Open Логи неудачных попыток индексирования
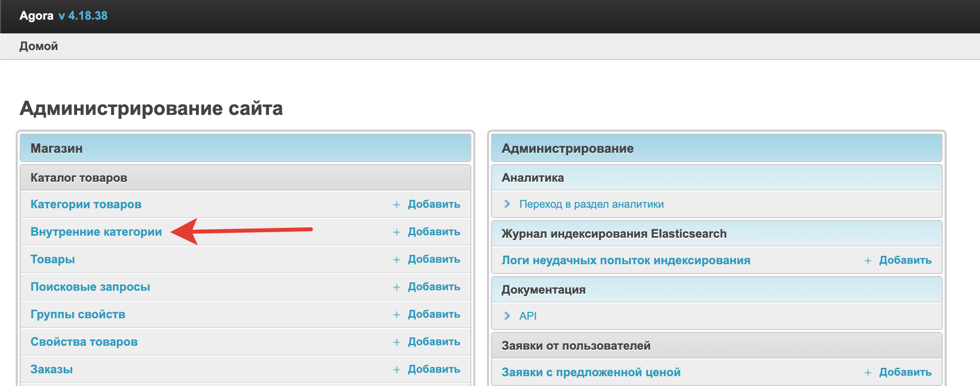This screenshot has height=386, width=980. pos(626,260)
